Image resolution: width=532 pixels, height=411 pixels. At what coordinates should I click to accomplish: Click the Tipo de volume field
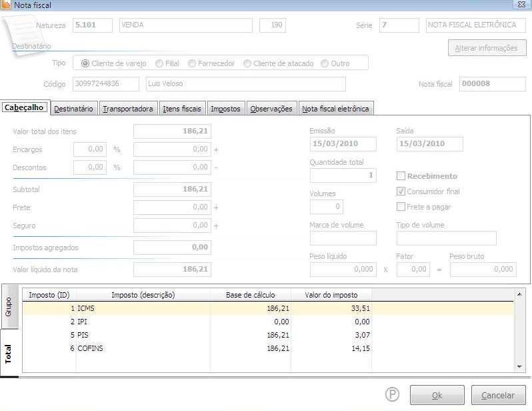[x=447, y=238]
